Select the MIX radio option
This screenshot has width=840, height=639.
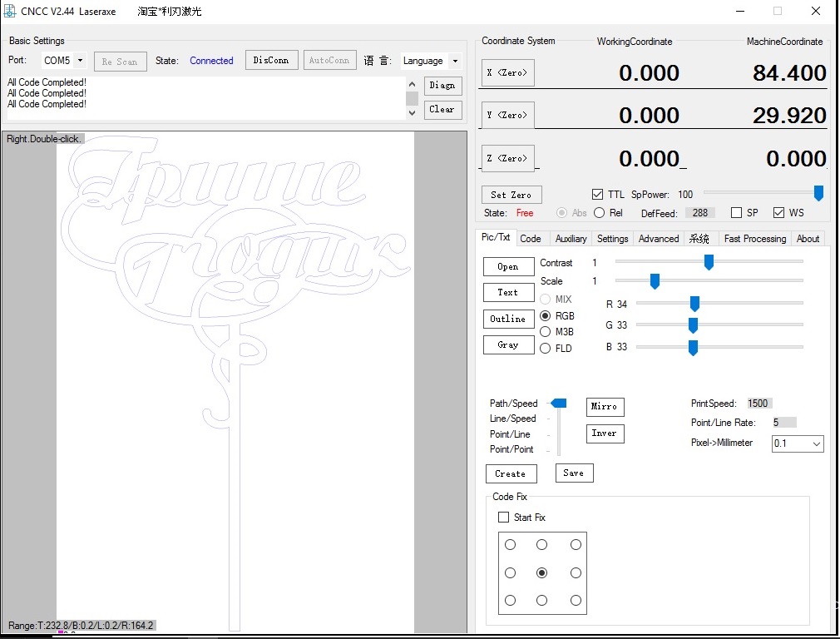click(x=545, y=300)
